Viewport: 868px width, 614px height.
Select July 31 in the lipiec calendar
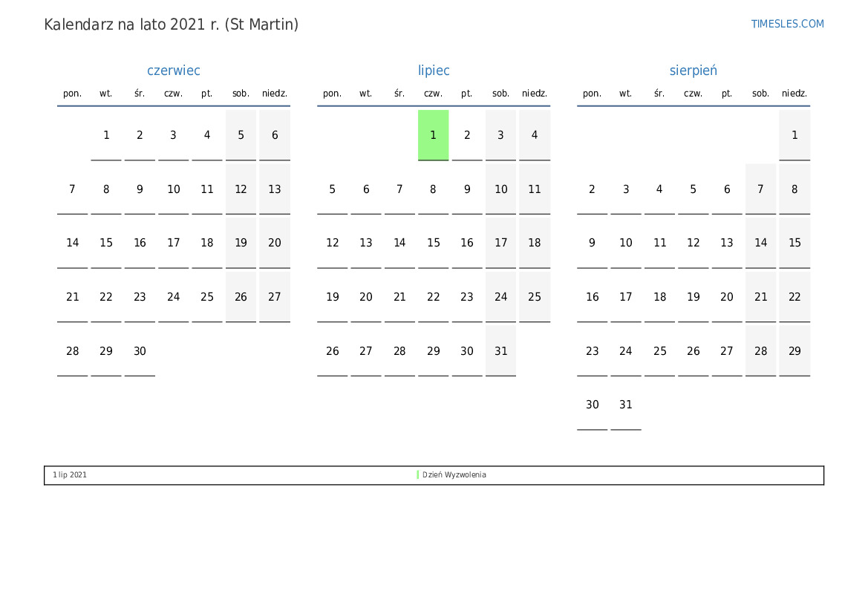pyautogui.click(x=500, y=351)
